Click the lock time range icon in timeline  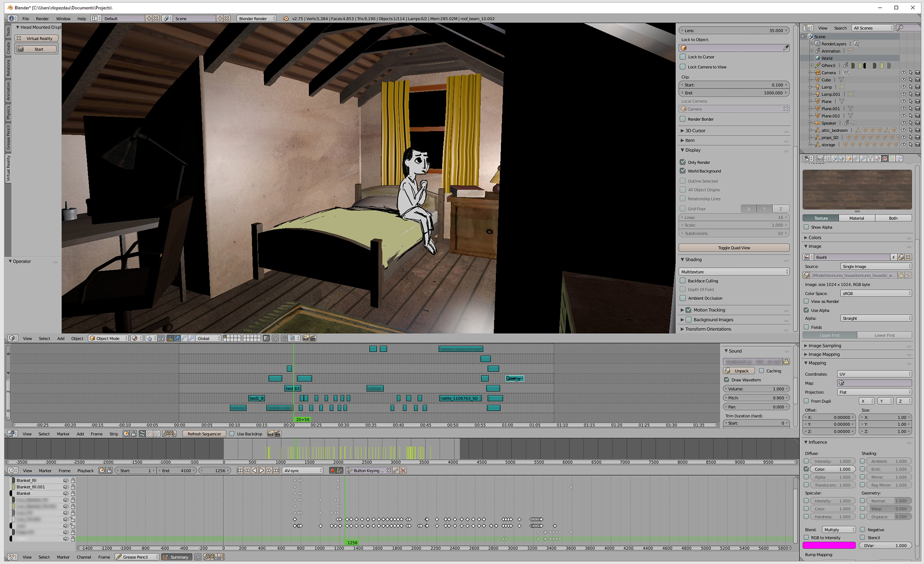pyautogui.click(x=109, y=470)
